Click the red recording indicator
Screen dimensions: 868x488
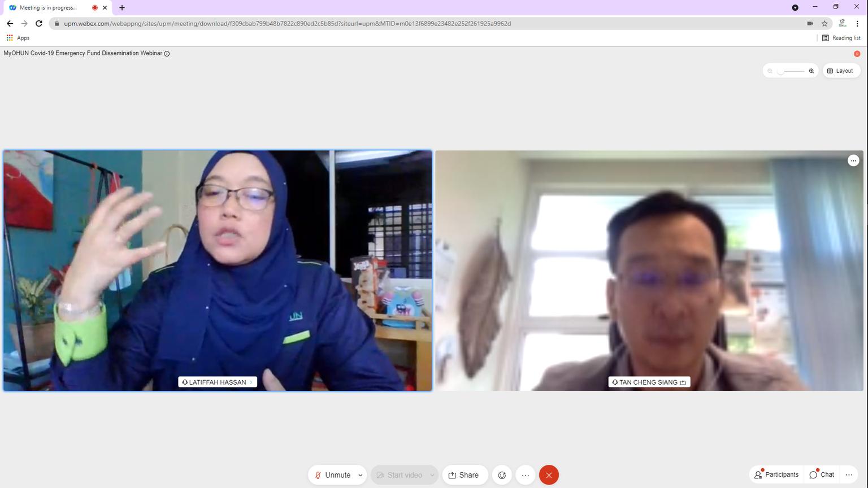point(857,54)
